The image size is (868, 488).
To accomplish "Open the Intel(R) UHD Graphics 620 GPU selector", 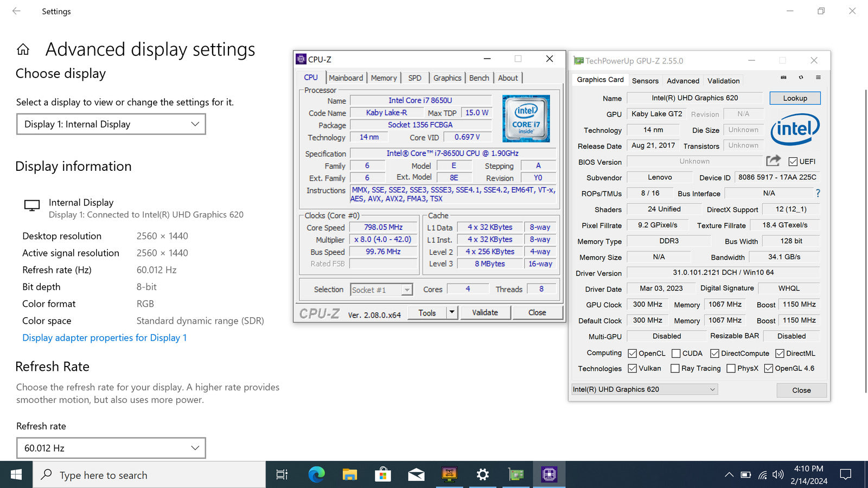I will (644, 389).
